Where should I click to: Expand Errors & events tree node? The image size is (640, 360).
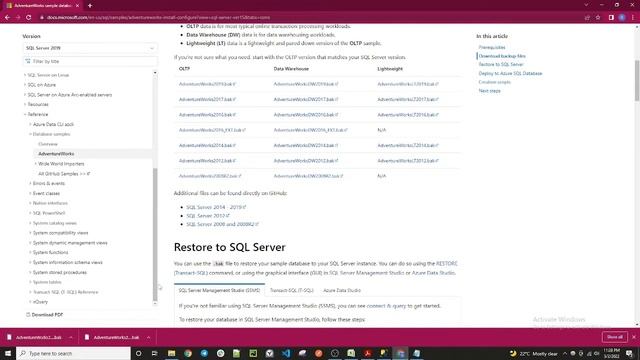click(30, 183)
